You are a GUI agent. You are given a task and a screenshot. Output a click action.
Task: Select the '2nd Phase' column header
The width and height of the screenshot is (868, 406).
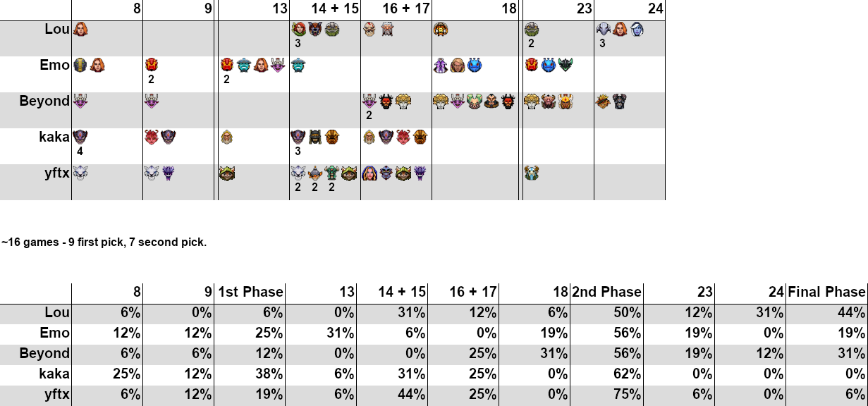tap(607, 292)
